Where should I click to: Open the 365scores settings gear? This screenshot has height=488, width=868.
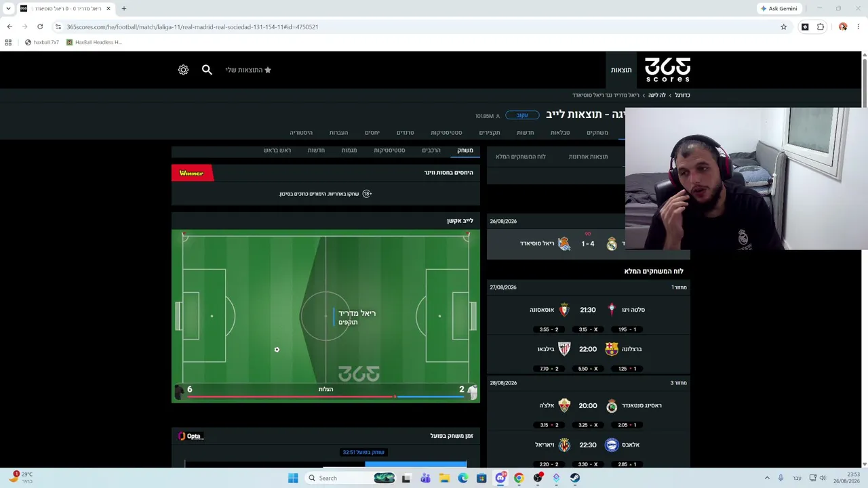(183, 70)
